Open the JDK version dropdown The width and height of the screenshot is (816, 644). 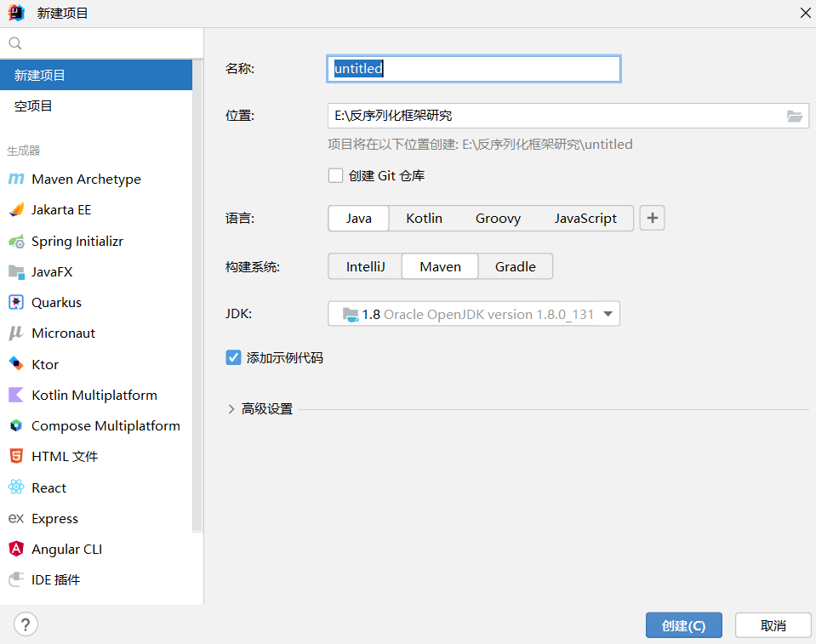pyautogui.click(x=474, y=314)
